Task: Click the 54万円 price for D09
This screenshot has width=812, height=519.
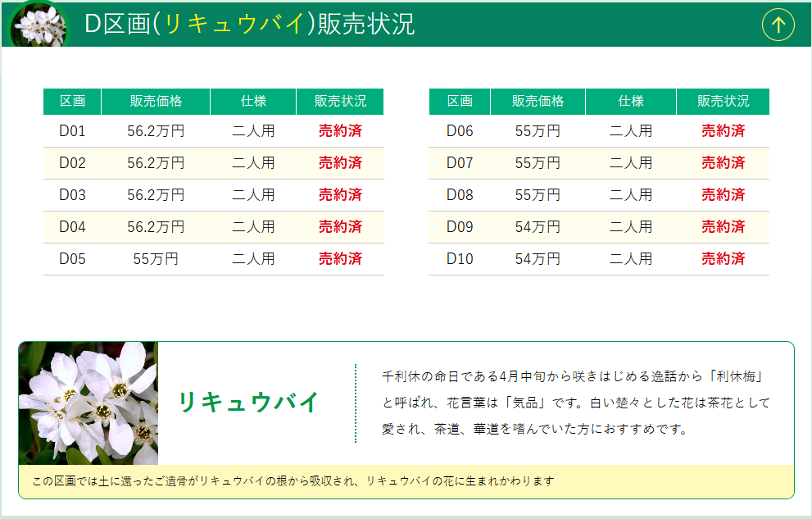Action: (538, 227)
